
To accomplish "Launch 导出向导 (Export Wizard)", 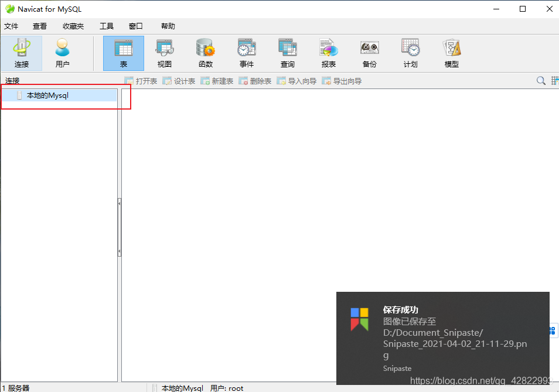I will point(342,81).
